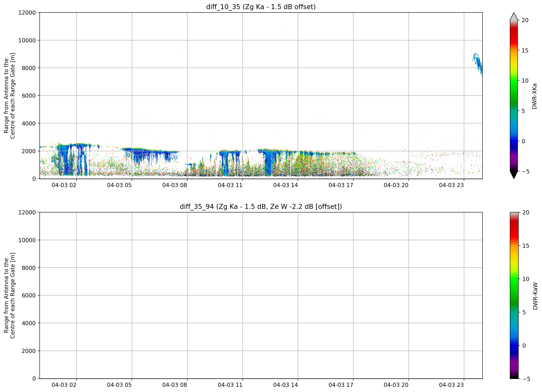The width and height of the screenshot is (542, 392).
Task: Click the "04-03 02" tick under the top plot
Action: pos(64,185)
